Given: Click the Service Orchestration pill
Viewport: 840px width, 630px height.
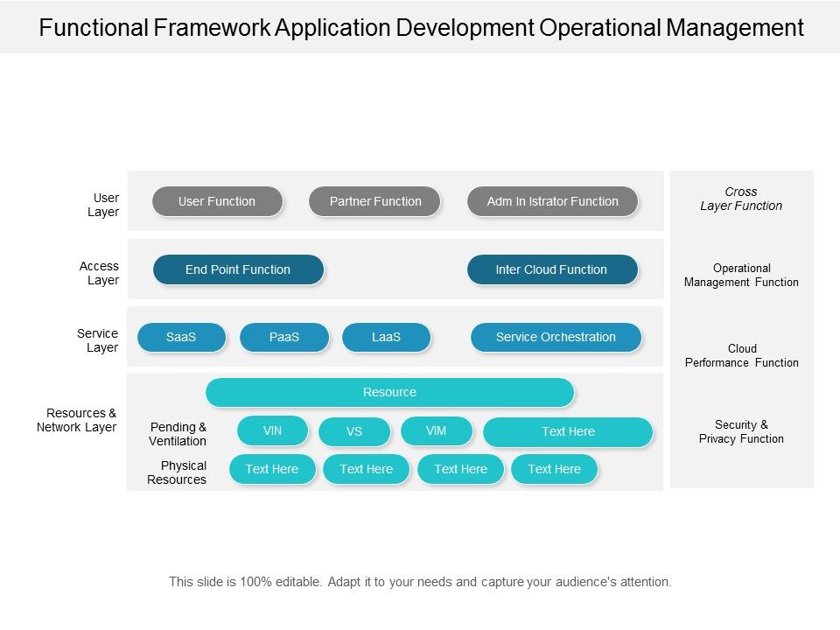Looking at the screenshot, I should click(556, 337).
